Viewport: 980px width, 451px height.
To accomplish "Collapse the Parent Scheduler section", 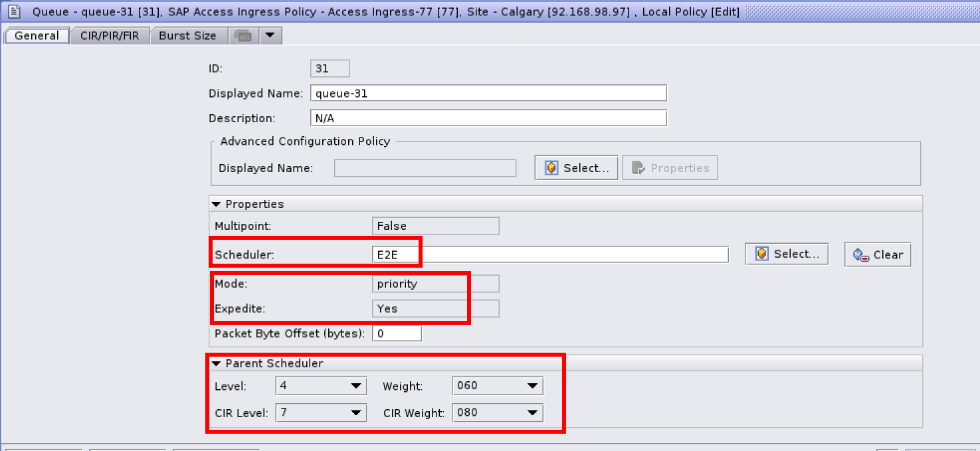I will (x=216, y=363).
